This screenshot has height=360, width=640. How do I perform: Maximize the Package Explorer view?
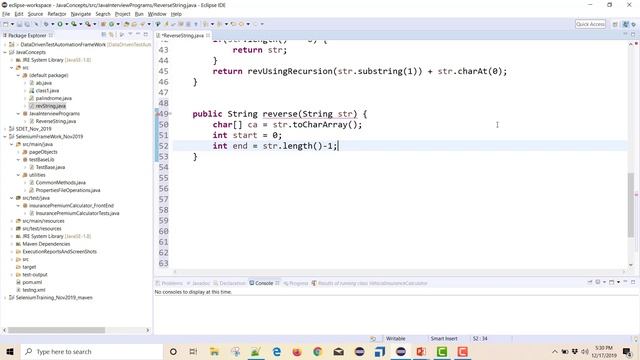tap(146, 35)
